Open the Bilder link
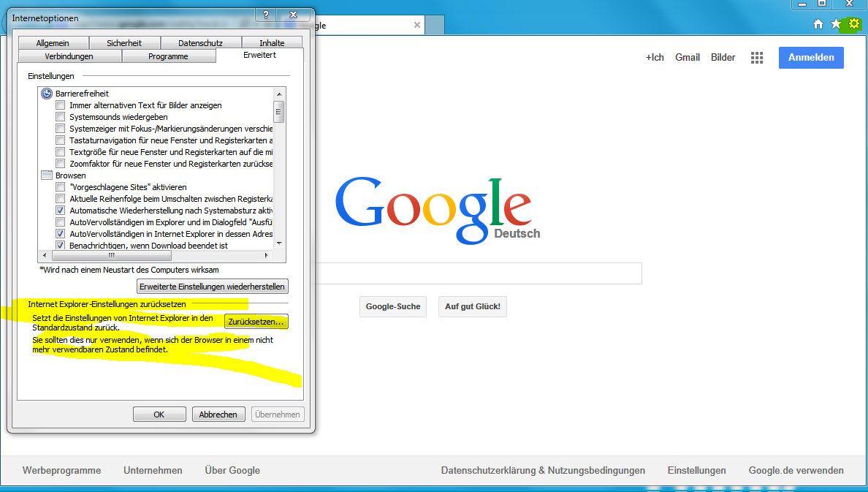The image size is (868, 492). tap(723, 58)
